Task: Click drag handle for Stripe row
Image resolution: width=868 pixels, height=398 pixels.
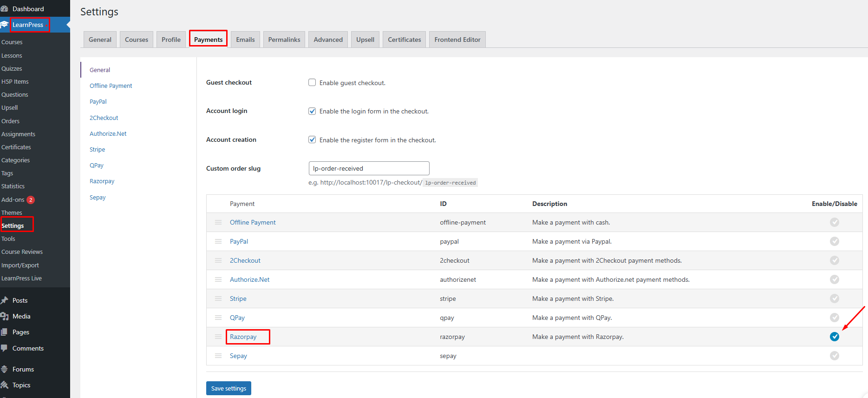Action: pyautogui.click(x=218, y=298)
